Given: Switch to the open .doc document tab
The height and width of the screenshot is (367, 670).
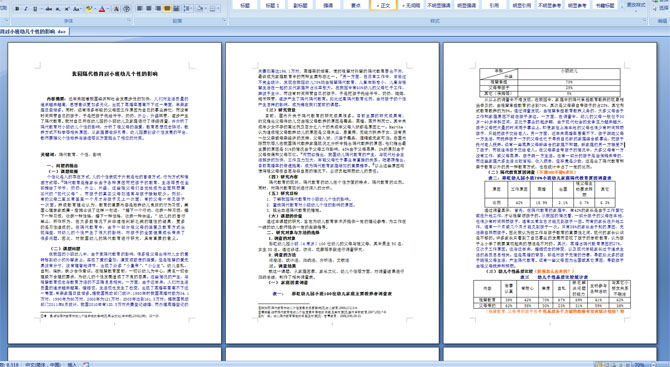Looking at the screenshot, I should (34, 31).
